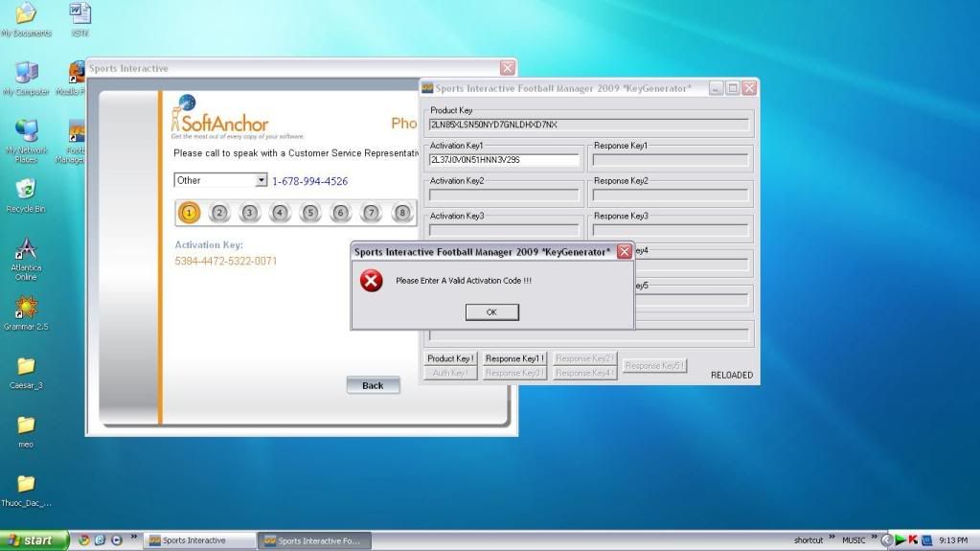Click the Product Key ! button

pyautogui.click(x=450, y=358)
